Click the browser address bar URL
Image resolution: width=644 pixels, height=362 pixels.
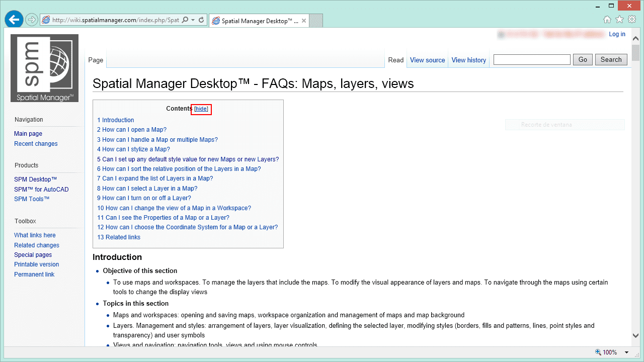pyautogui.click(x=115, y=20)
